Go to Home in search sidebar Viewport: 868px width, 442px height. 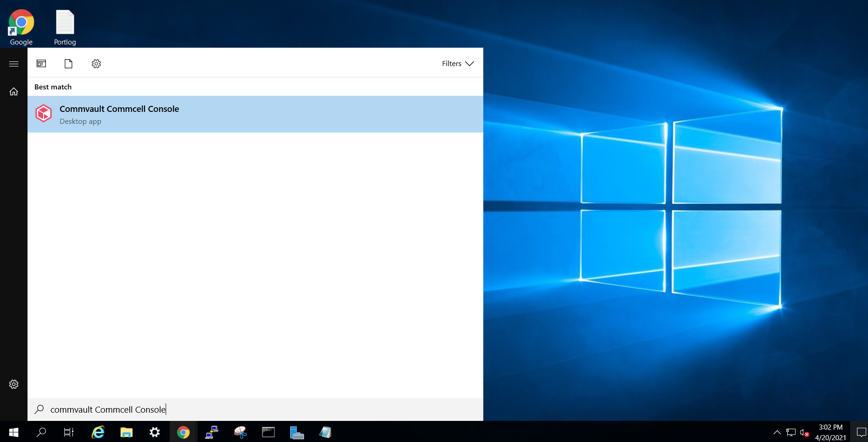pos(14,92)
